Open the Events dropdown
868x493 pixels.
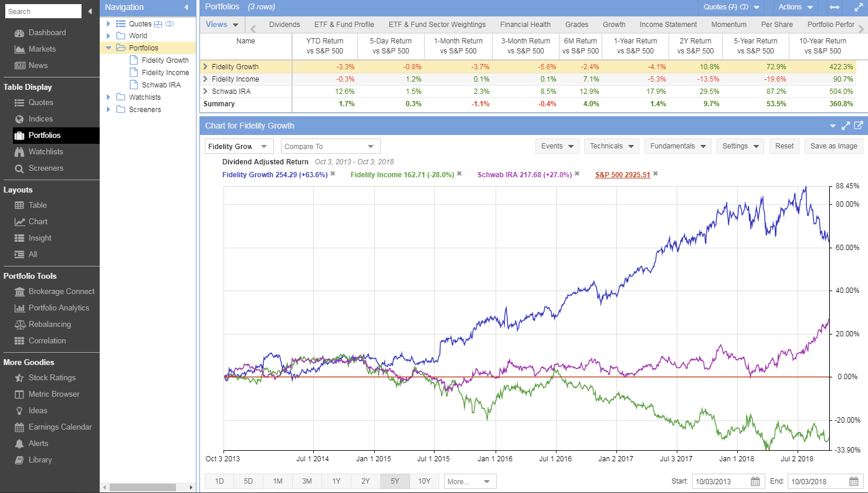pyautogui.click(x=557, y=146)
